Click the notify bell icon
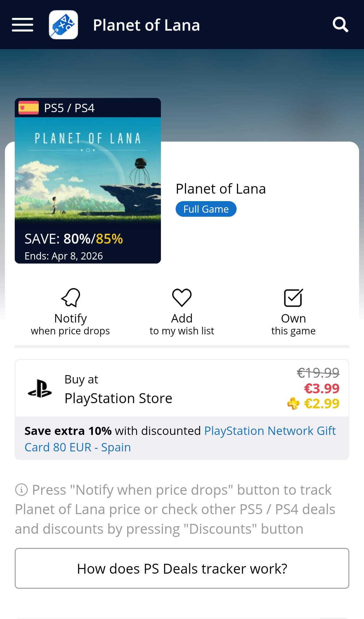364x619 pixels. point(70,297)
